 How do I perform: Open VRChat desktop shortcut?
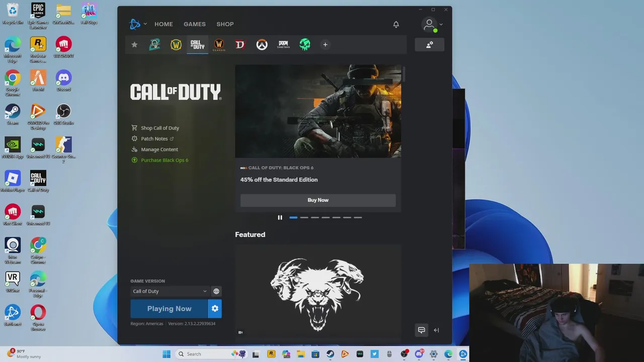[x=13, y=282]
